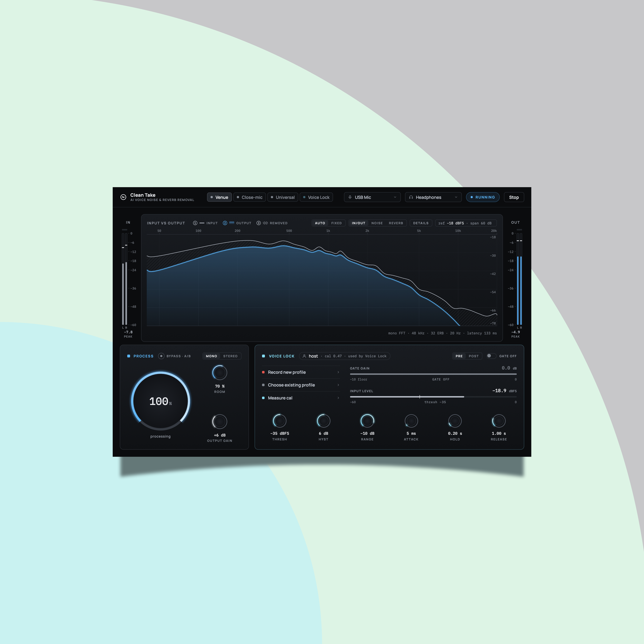Toggle the Bypass A/B circle icon
Image resolution: width=644 pixels, height=644 pixels.
point(161,356)
